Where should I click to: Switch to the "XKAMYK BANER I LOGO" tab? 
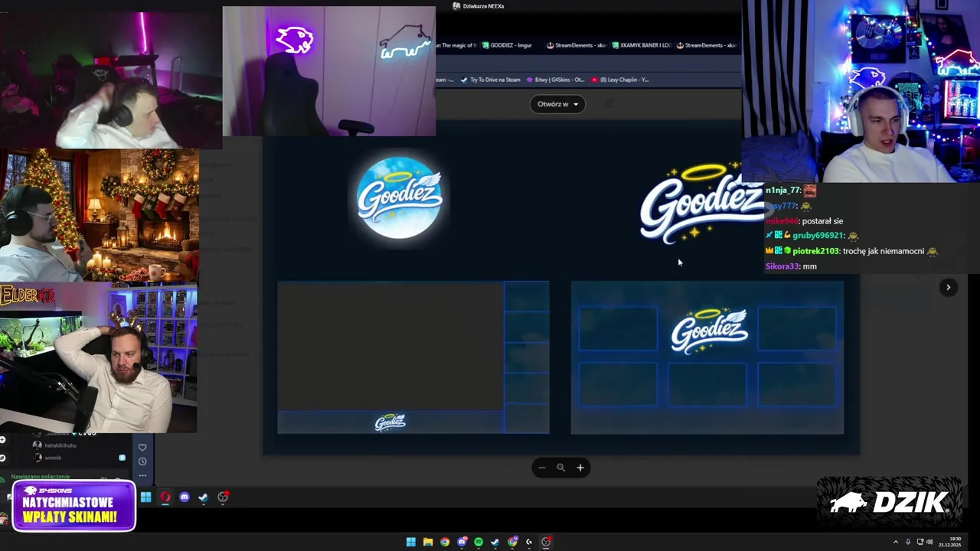pyautogui.click(x=640, y=45)
